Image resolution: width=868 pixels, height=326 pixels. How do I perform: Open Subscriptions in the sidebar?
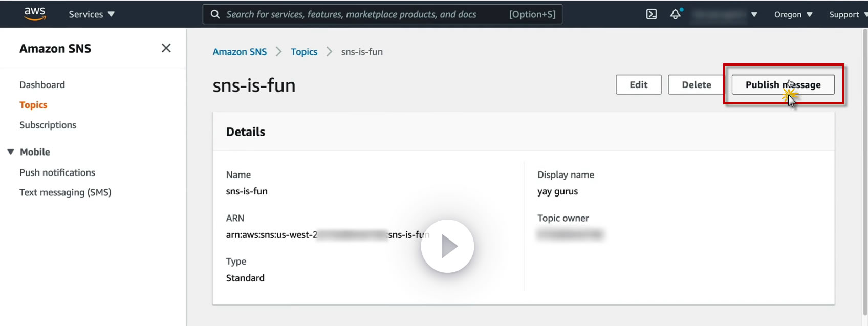point(48,125)
